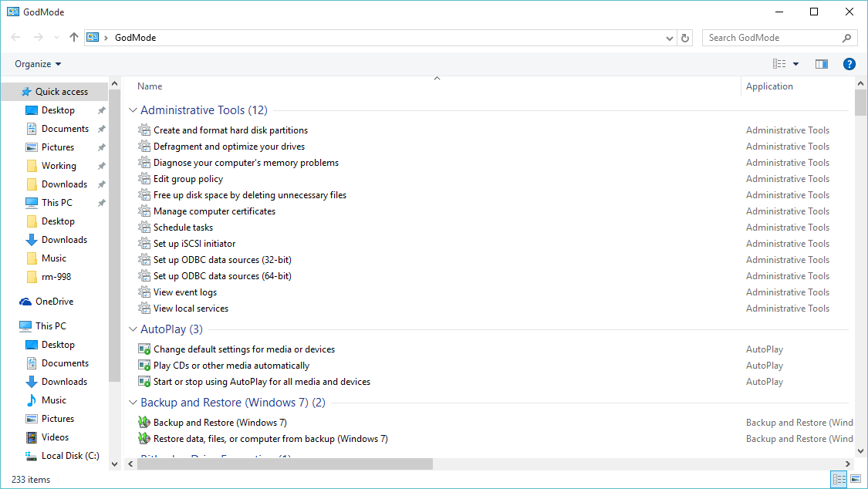The height and width of the screenshot is (489, 868).
Task: Open the OneDrive cloud item in sidebar
Action: [x=54, y=302]
